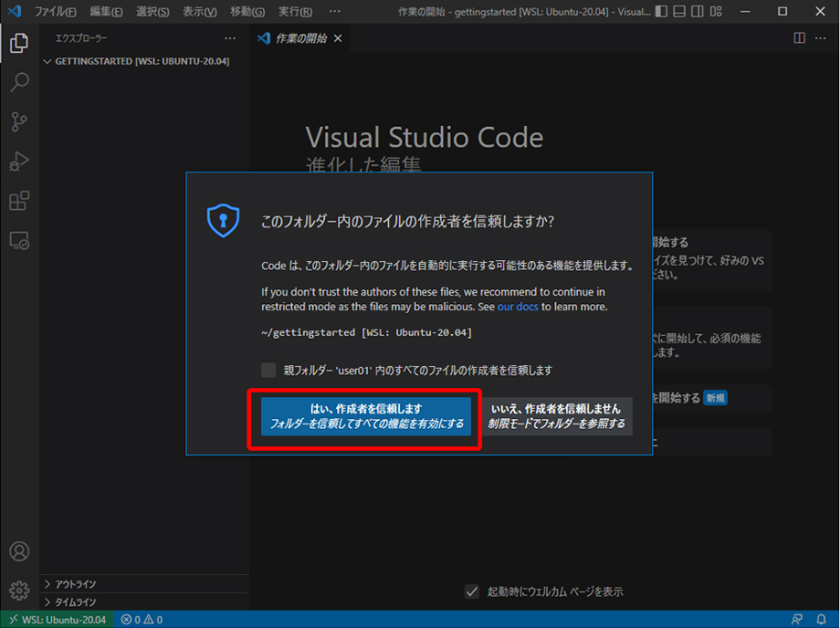This screenshot has height=628, width=840.
Task: Collapse the GETTINGSTARTED folder section
Action: point(142,61)
